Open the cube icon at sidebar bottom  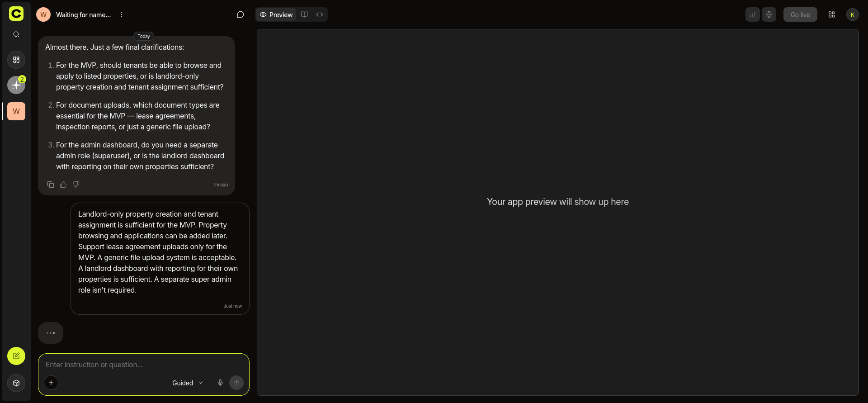pyautogui.click(x=16, y=383)
